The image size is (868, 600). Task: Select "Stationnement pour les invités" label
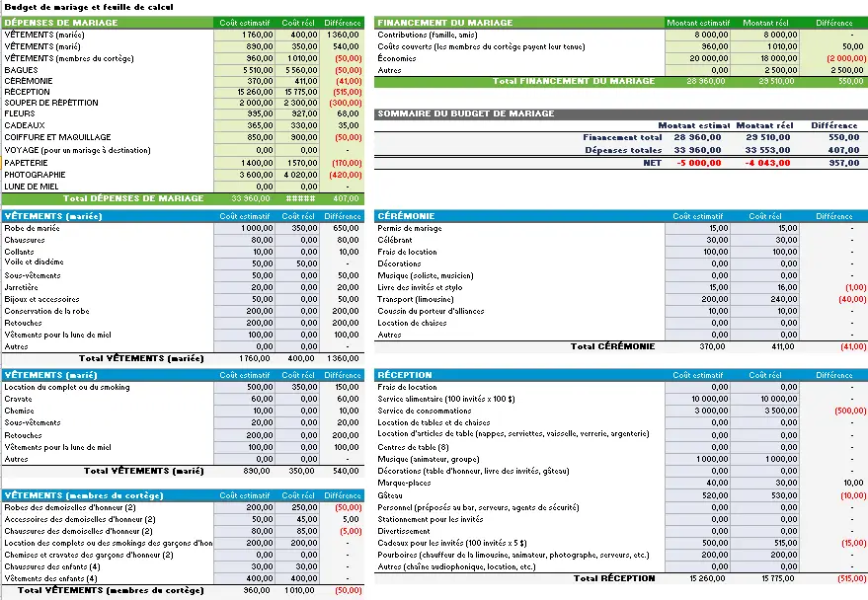click(431, 520)
